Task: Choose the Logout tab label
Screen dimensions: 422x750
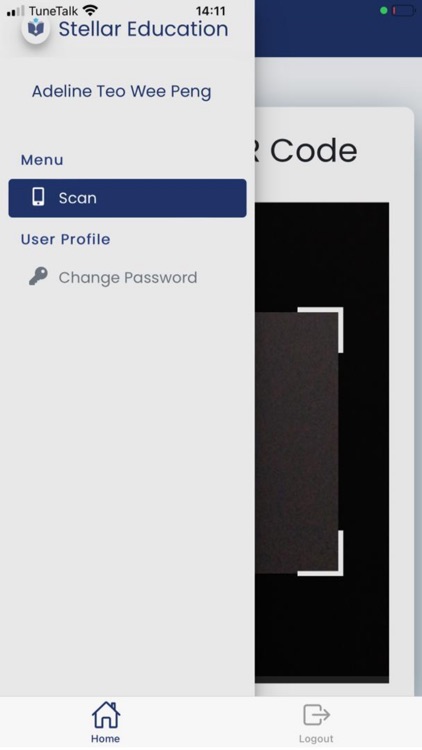Action: click(316, 739)
